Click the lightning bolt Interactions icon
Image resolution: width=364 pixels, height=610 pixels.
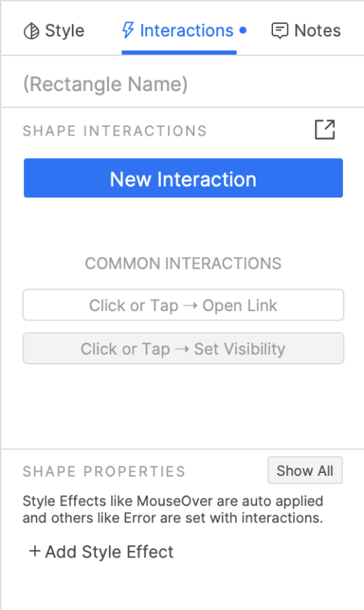[128, 31]
